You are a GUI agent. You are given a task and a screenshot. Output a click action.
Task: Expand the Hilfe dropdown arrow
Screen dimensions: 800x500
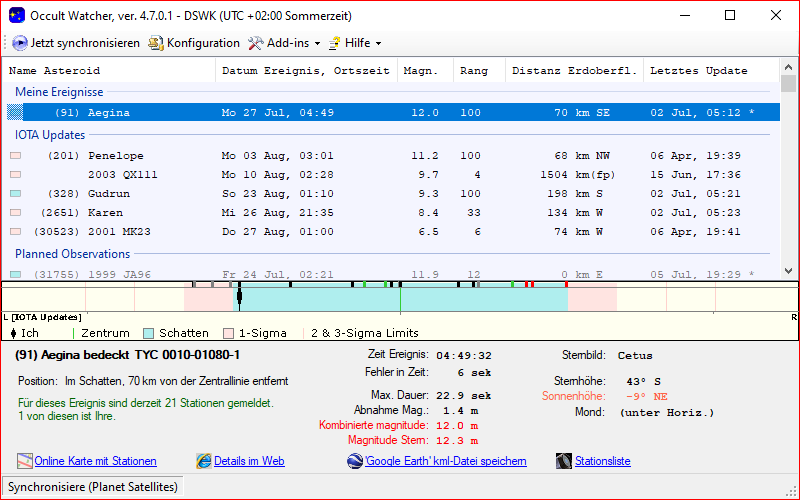pos(378,44)
